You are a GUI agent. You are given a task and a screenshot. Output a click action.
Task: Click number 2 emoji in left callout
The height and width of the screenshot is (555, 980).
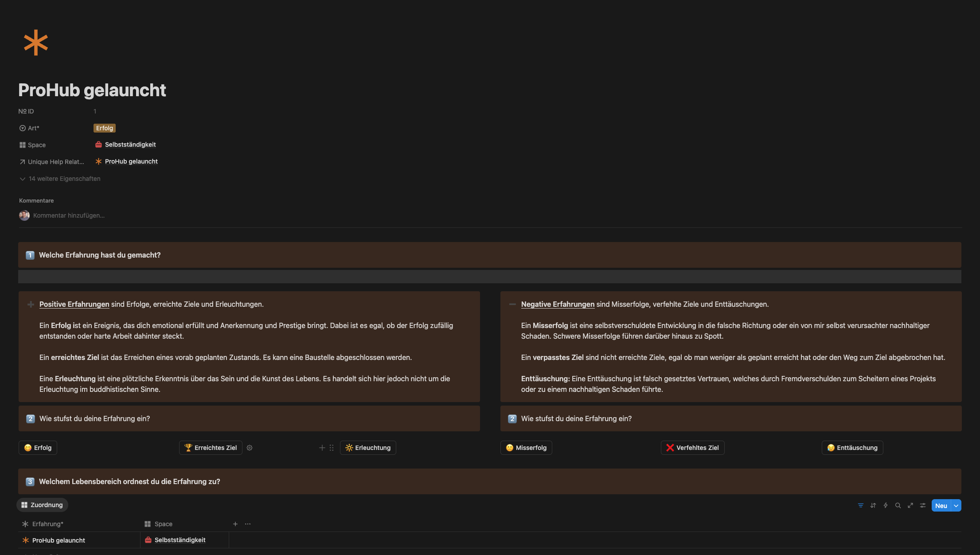pos(31,419)
